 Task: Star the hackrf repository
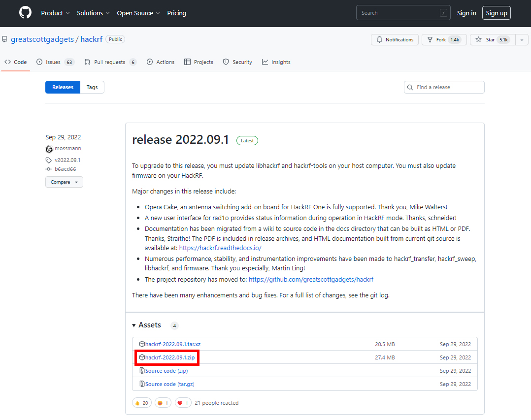point(493,39)
